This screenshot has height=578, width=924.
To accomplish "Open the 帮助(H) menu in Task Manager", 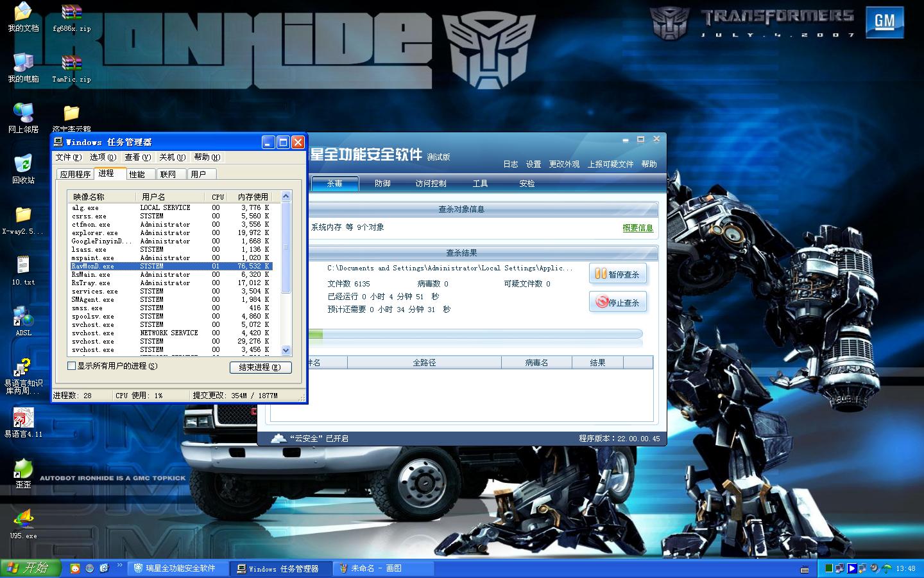I will 207,157.
